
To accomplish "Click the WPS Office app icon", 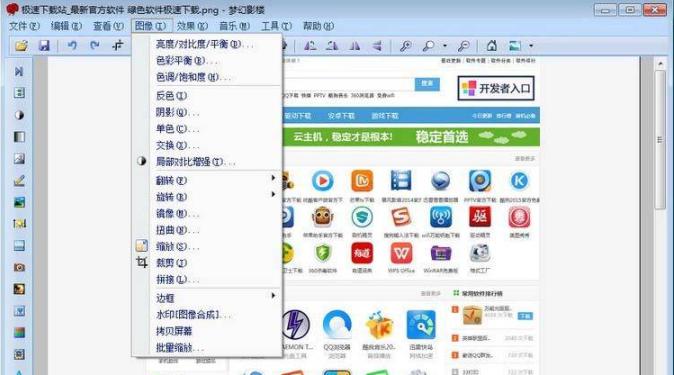I will click(401, 253).
